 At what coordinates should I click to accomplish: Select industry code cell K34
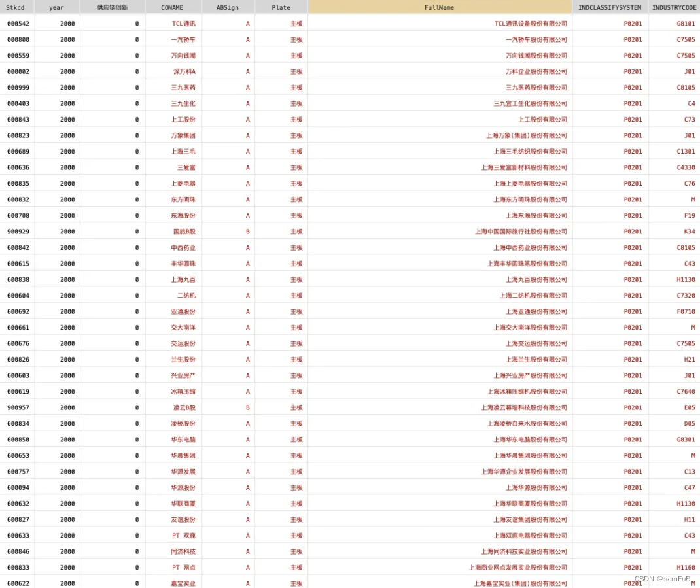pos(690,232)
